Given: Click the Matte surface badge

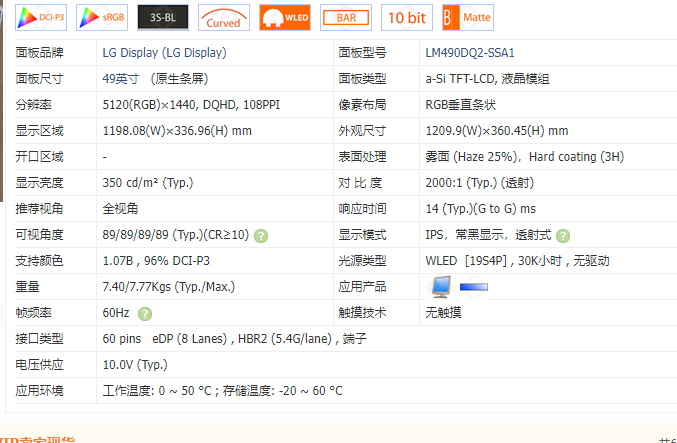Looking at the screenshot, I should [468, 18].
